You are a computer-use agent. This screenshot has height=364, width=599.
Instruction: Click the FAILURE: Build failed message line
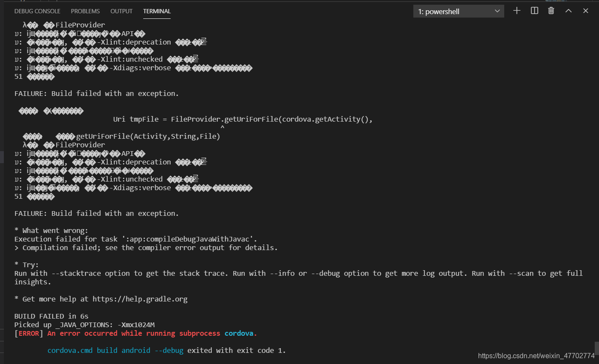(96, 213)
